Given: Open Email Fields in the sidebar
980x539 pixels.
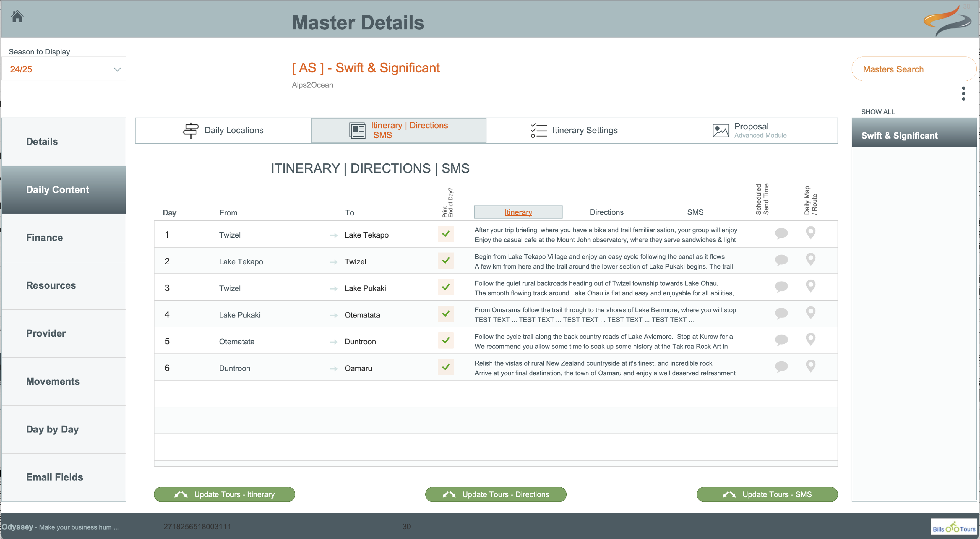Looking at the screenshot, I should point(63,477).
